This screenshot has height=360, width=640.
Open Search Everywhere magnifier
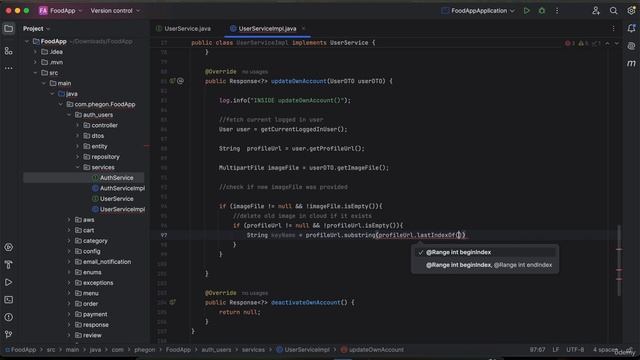click(613, 11)
